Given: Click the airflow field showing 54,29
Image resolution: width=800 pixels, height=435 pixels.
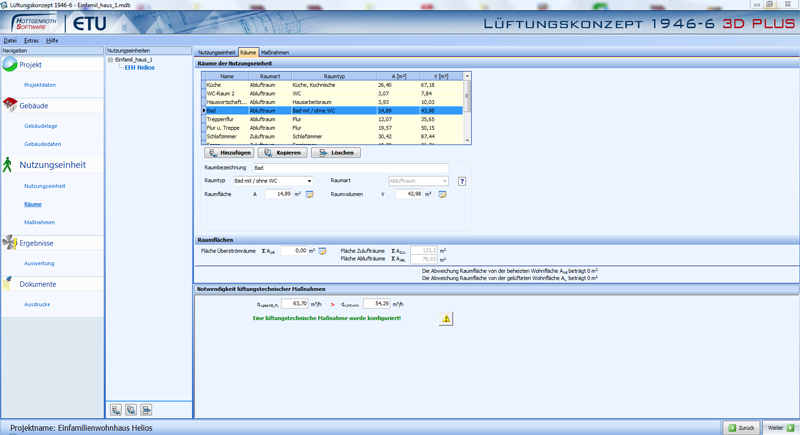Looking at the screenshot, I should pyautogui.click(x=377, y=303).
